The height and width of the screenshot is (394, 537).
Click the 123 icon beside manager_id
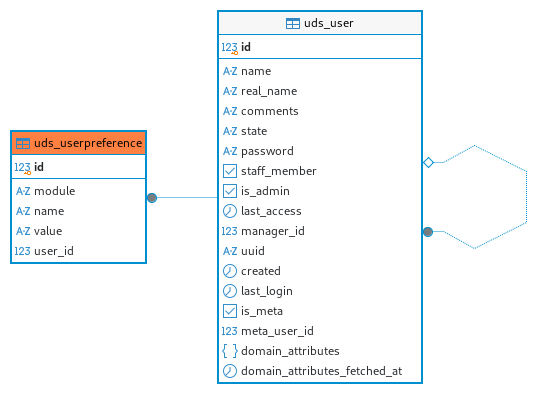tap(229, 231)
